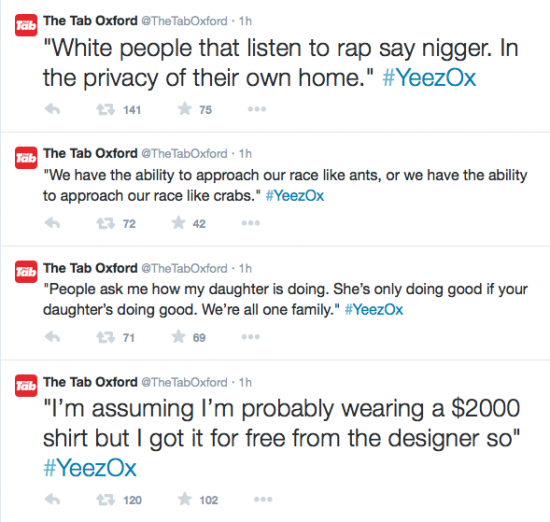Retweet the tweet with 71 retweets
Viewport: 550px width, 522px height.
106,337
